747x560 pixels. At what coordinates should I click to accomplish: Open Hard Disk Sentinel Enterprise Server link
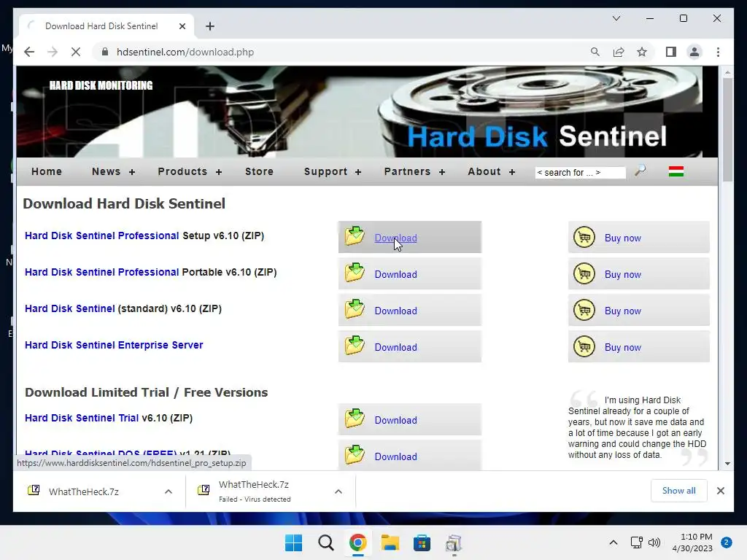114,345
